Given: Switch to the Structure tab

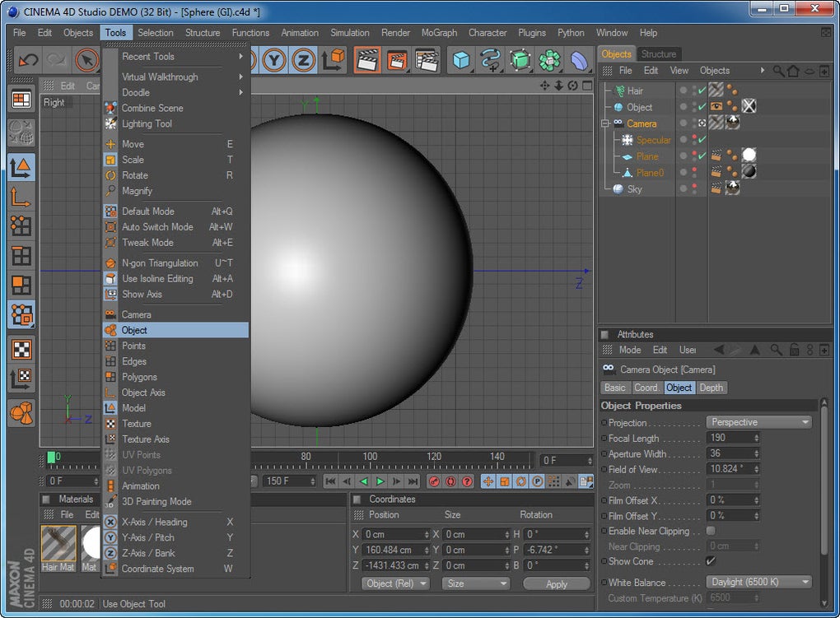Looking at the screenshot, I should (659, 53).
